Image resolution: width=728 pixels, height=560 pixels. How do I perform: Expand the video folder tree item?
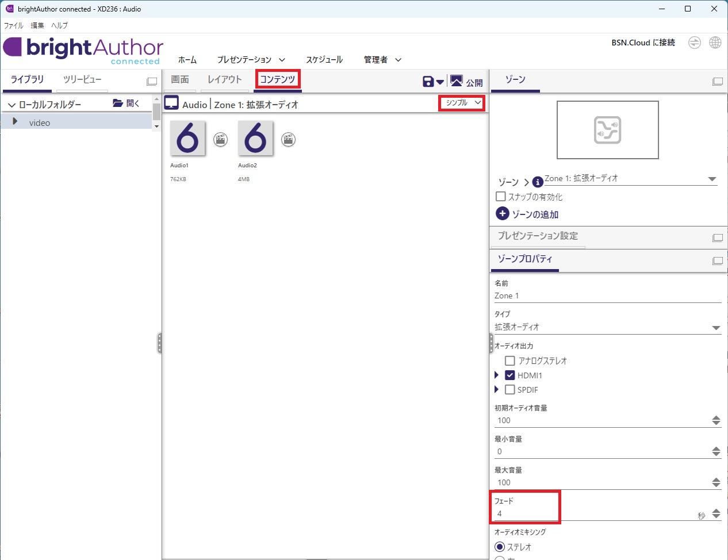click(15, 122)
